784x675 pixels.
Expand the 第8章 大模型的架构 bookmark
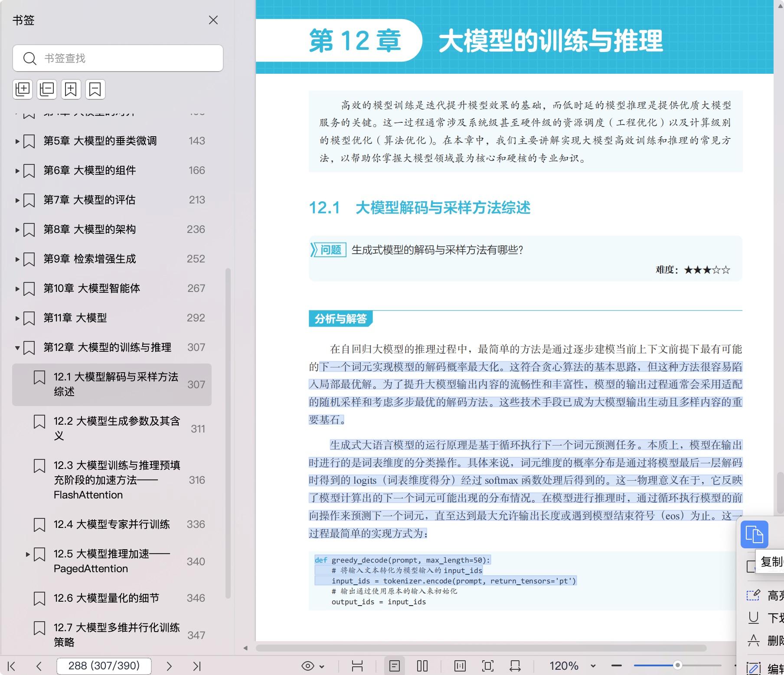(17, 229)
